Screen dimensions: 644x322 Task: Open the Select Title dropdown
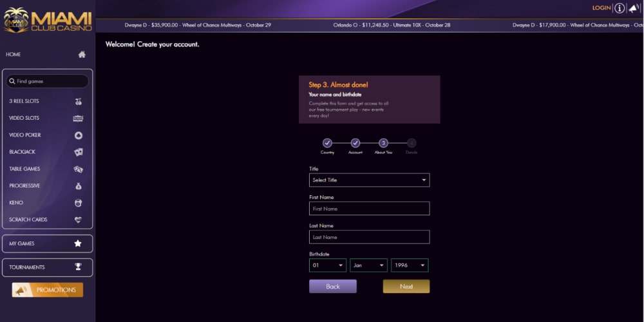point(369,180)
